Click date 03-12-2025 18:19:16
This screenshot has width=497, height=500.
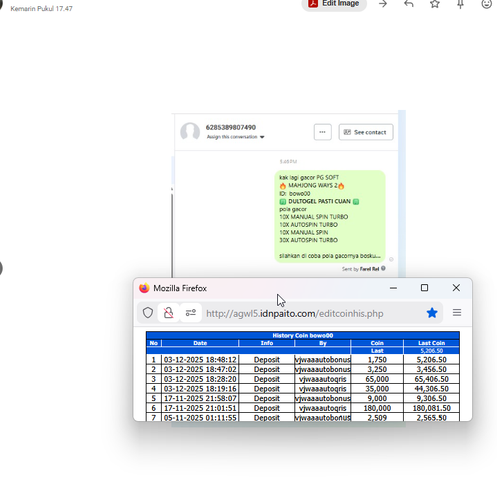pyautogui.click(x=200, y=389)
